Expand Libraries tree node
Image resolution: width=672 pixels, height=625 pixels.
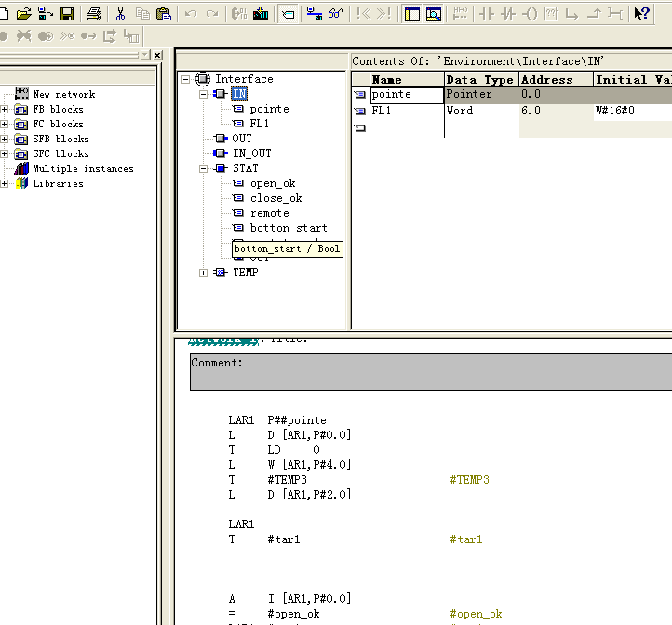point(4,184)
